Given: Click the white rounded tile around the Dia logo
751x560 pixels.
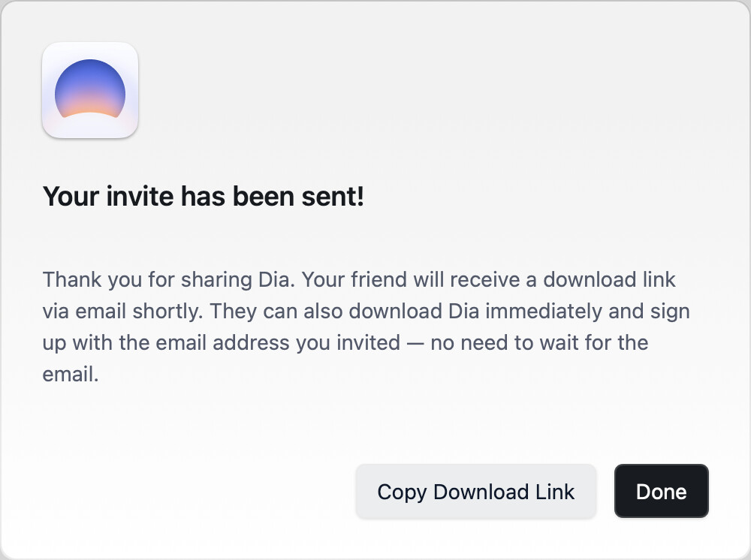Looking at the screenshot, I should click(x=90, y=90).
